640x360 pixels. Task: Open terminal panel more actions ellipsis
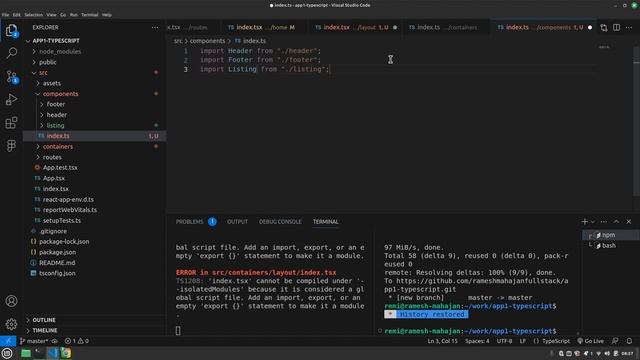click(604, 222)
